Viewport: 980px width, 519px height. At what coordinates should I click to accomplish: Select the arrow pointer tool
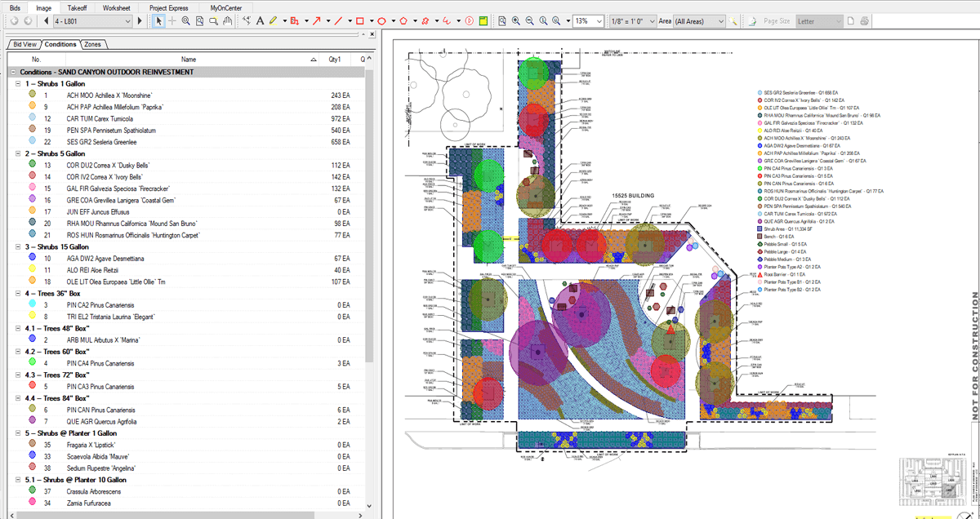pyautogui.click(x=159, y=20)
